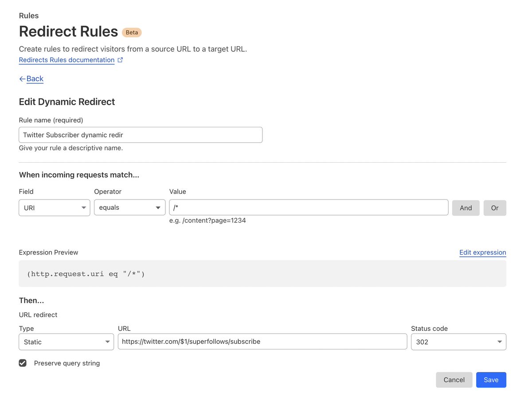This screenshot has width=532, height=412.
Task: Click the Beta badge next to Redirect Rules
Action: point(131,32)
